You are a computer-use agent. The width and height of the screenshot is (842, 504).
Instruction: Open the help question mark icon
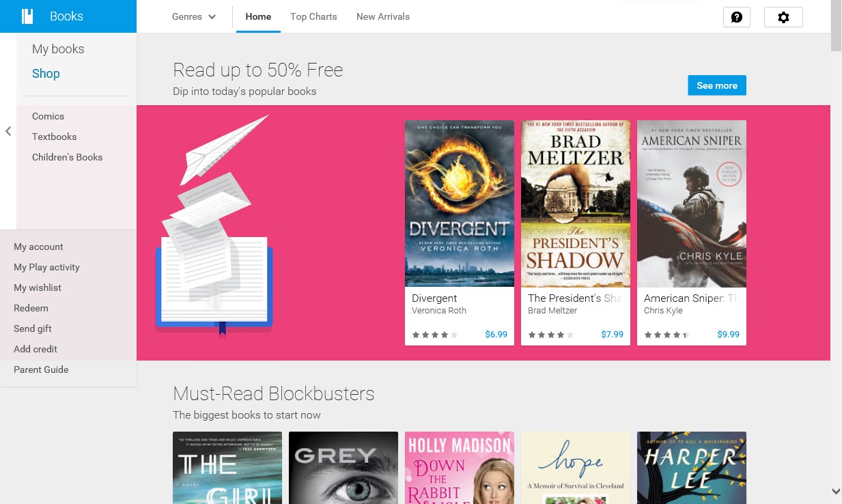[x=737, y=17]
